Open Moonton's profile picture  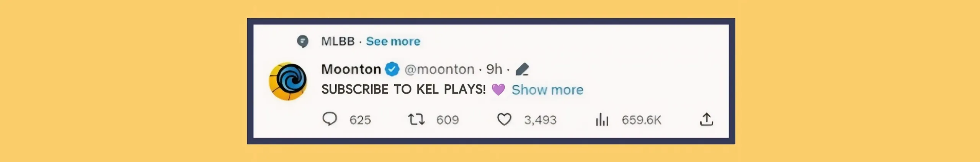point(288,81)
